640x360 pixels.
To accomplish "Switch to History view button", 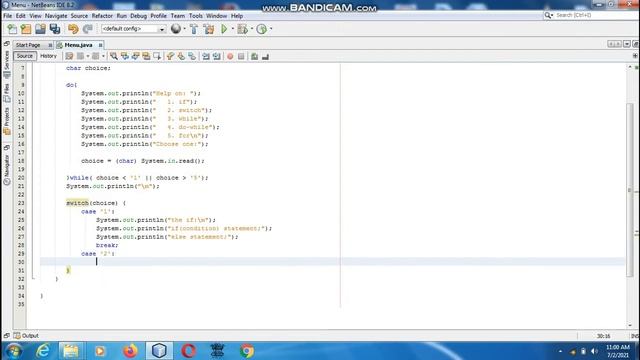I will point(48,56).
